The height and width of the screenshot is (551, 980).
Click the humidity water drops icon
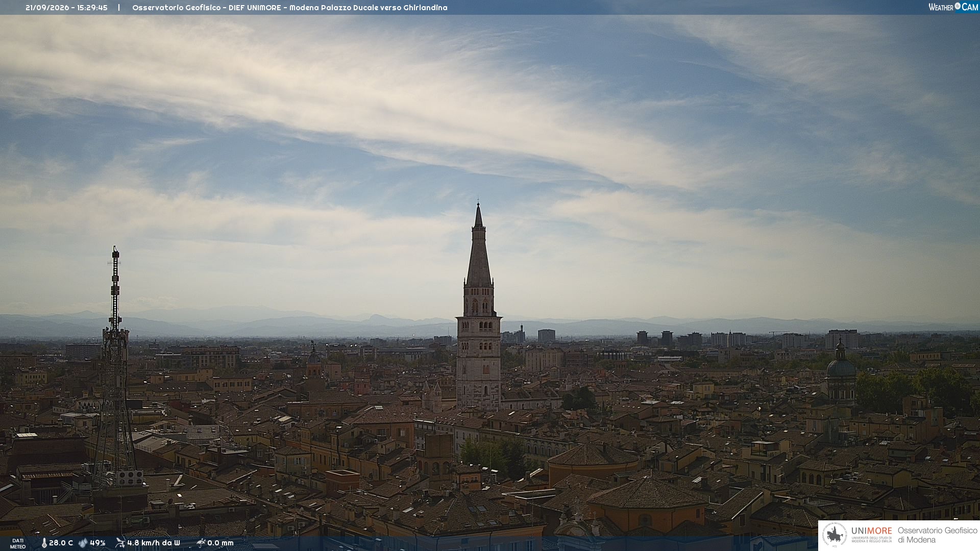(x=83, y=543)
